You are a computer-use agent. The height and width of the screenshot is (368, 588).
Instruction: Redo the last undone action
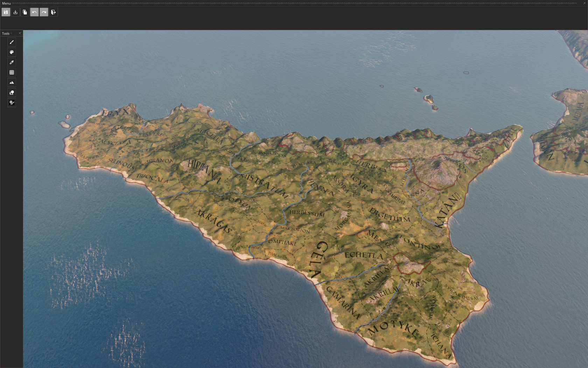[x=44, y=12]
